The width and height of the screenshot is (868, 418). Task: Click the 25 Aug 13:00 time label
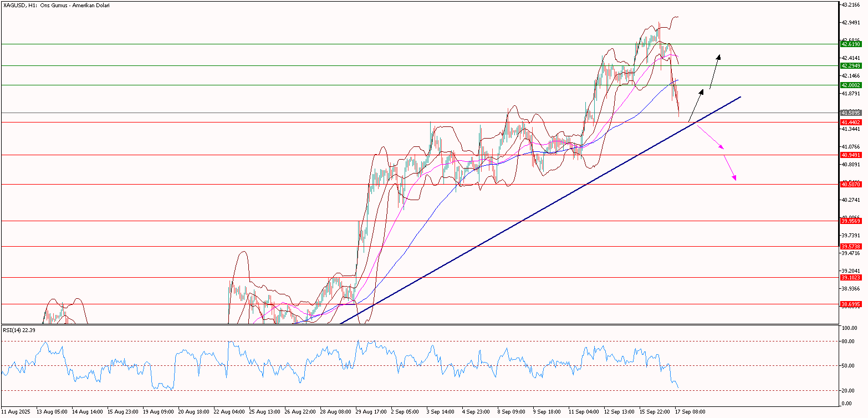point(265,412)
